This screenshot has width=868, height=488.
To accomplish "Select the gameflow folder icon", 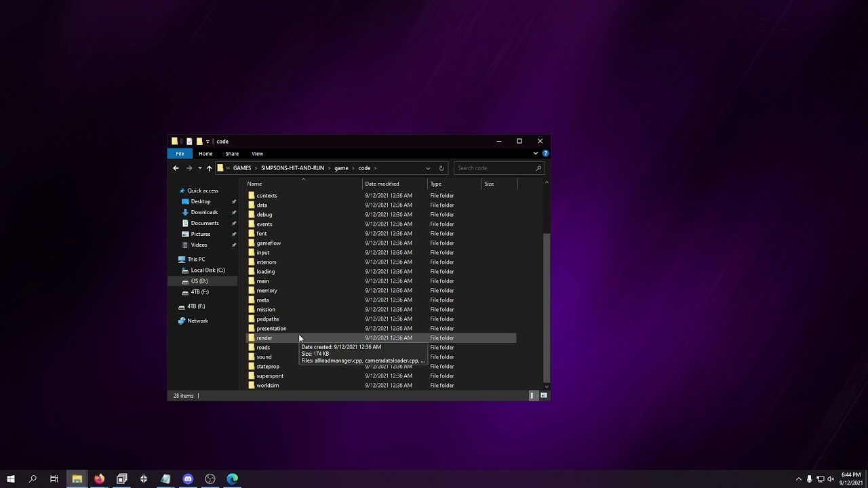I will pos(252,243).
